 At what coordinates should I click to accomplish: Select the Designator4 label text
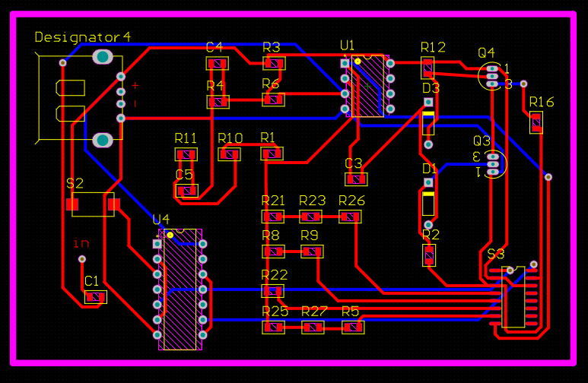pyautogui.click(x=82, y=37)
